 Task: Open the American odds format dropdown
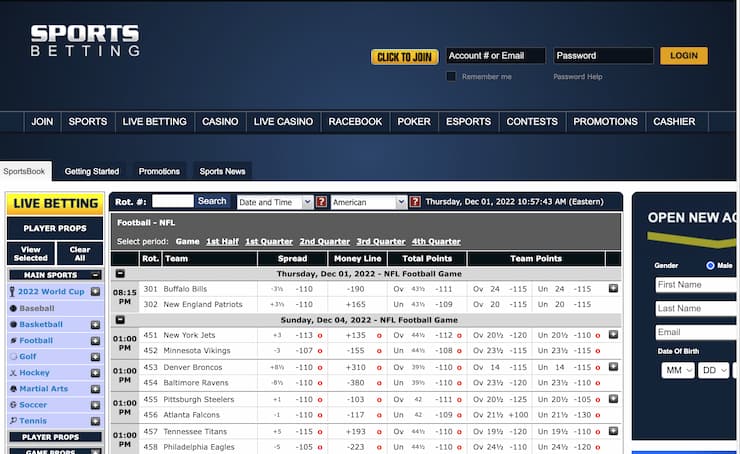[x=369, y=202]
